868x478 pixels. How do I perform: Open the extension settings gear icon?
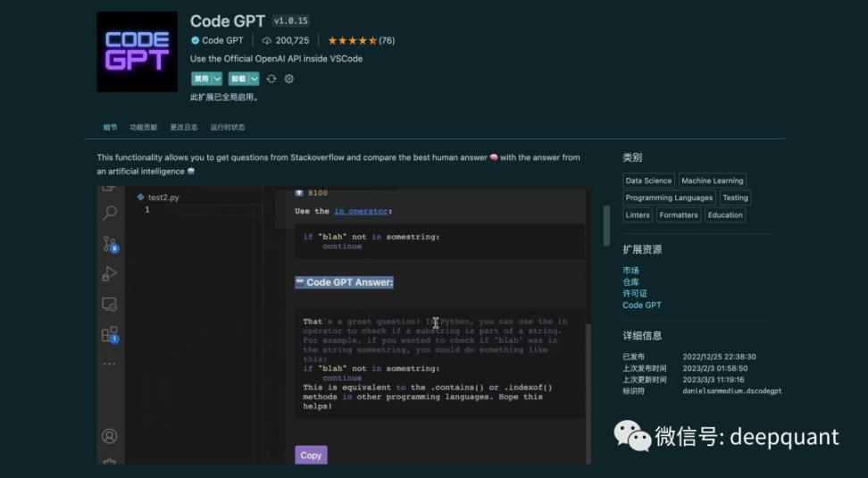pyautogui.click(x=289, y=79)
